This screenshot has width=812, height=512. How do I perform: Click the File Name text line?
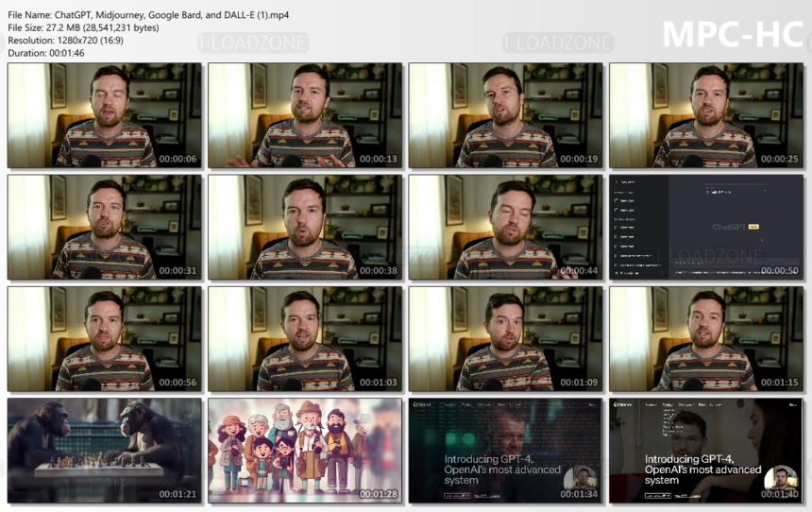[148, 15]
